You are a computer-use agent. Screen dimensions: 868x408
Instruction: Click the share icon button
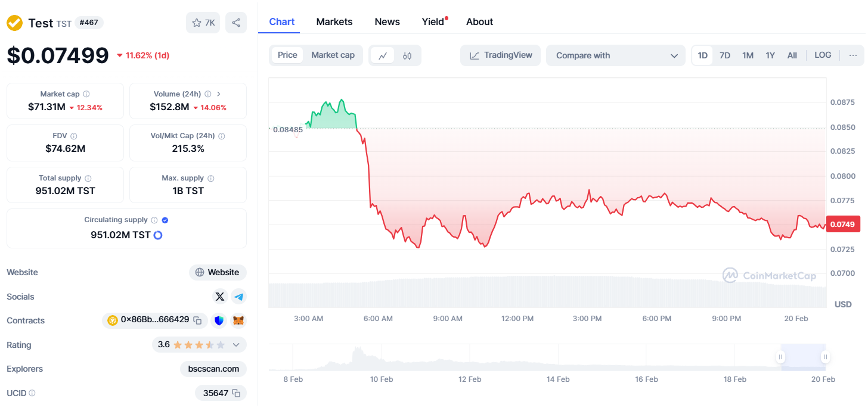[236, 23]
